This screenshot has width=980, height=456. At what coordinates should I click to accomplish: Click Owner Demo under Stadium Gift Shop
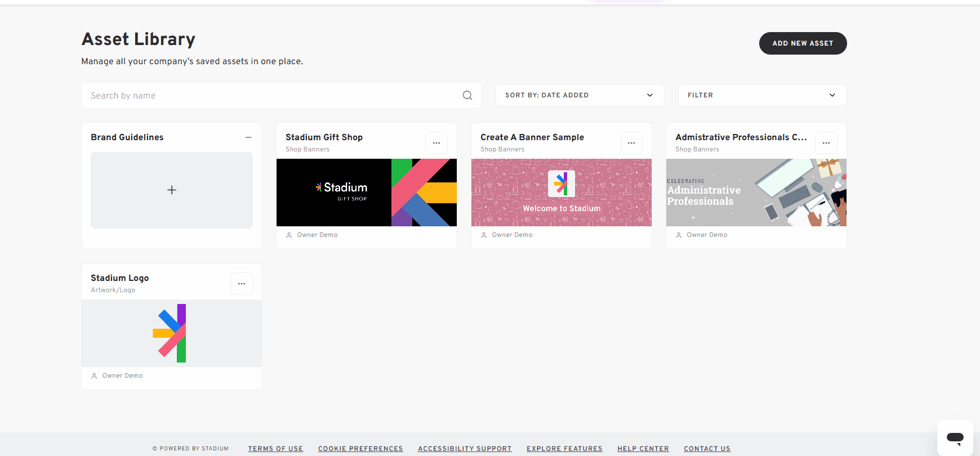pyautogui.click(x=317, y=235)
